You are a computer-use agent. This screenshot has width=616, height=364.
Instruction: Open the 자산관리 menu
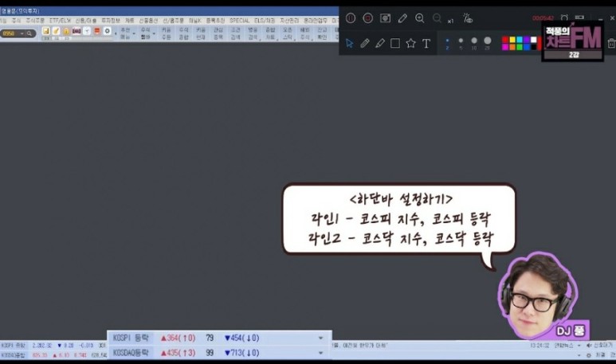[289, 21]
